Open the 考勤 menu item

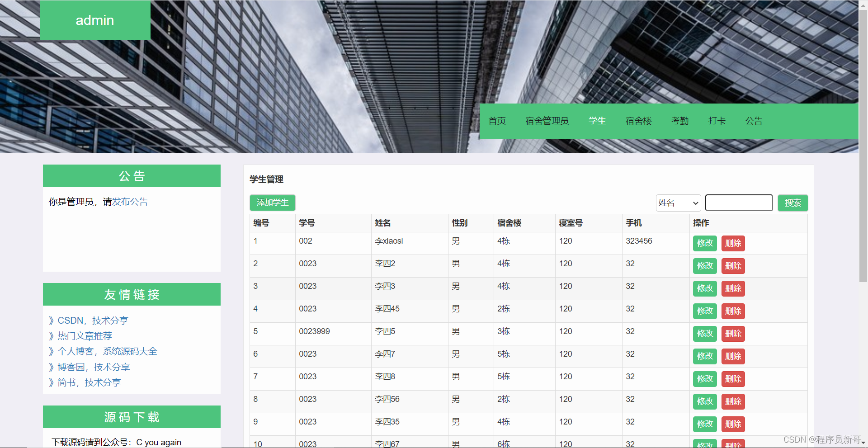(680, 121)
